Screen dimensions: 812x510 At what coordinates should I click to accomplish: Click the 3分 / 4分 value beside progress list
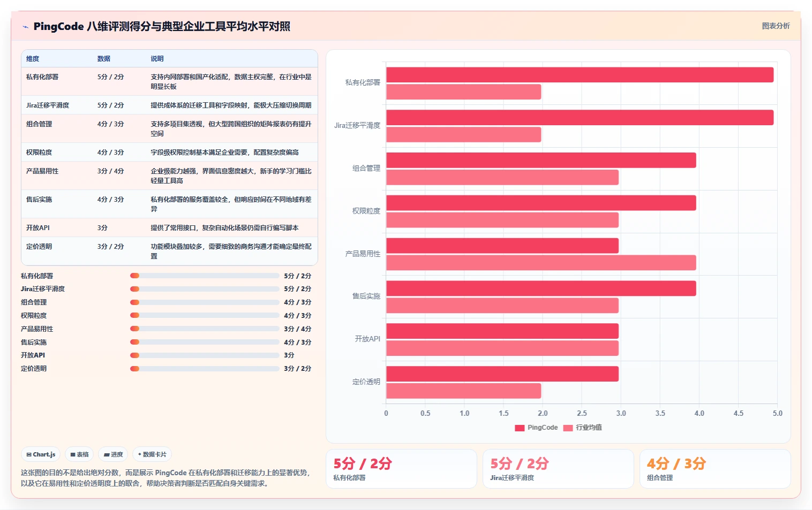298,329
